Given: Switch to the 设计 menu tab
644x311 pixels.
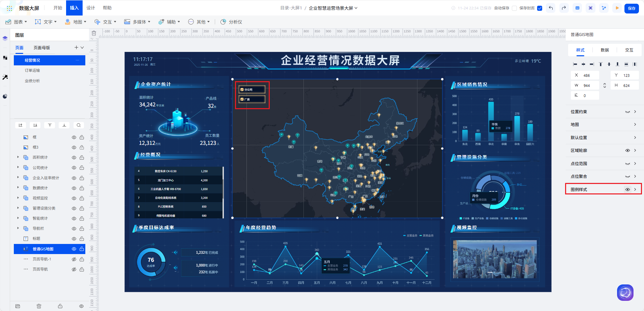Looking at the screenshot, I should [x=91, y=8].
